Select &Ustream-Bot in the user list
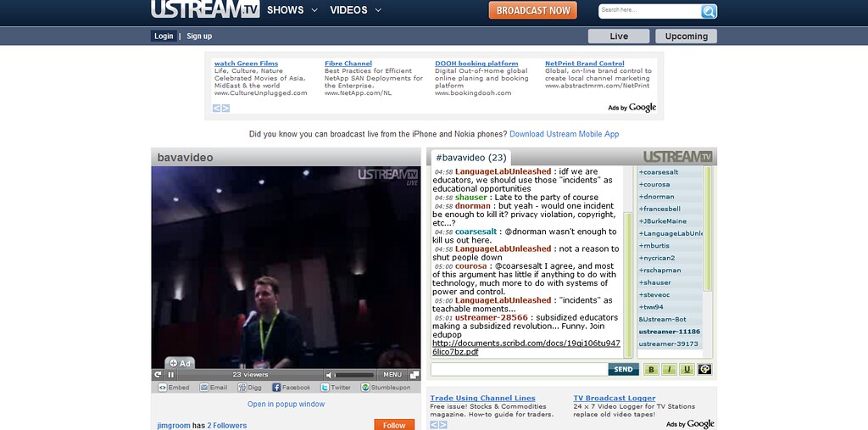 click(670, 319)
